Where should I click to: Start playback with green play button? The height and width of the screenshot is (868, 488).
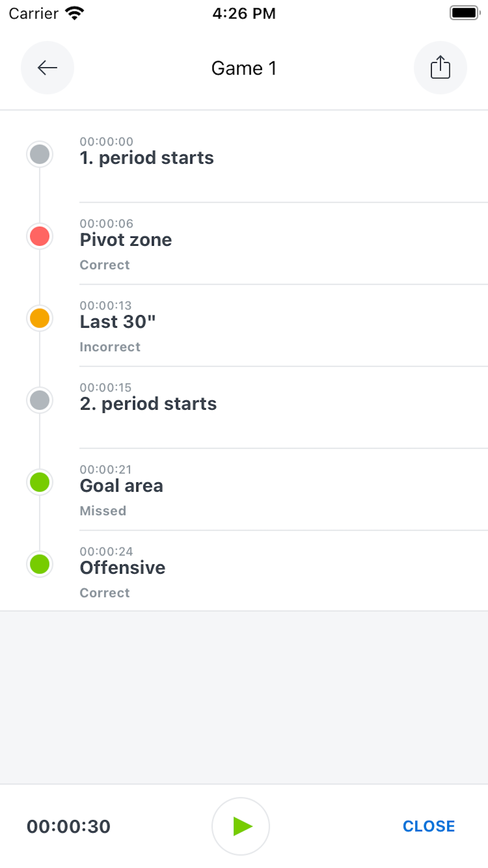click(x=240, y=826)
